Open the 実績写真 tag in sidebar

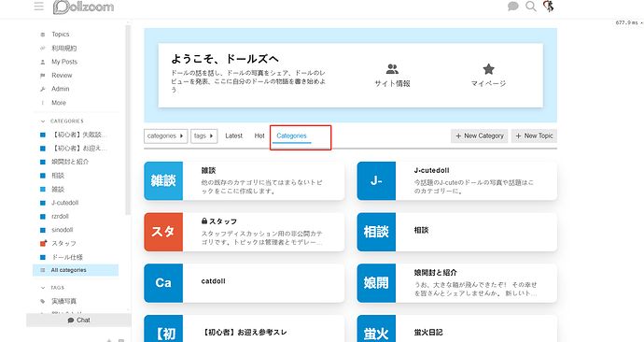click(63, 301)
